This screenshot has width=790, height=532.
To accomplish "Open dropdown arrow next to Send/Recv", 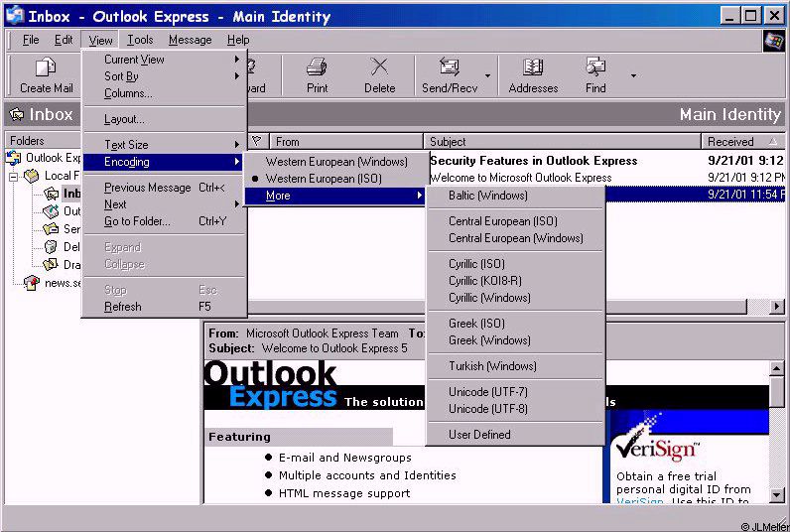I will point(487,76).
